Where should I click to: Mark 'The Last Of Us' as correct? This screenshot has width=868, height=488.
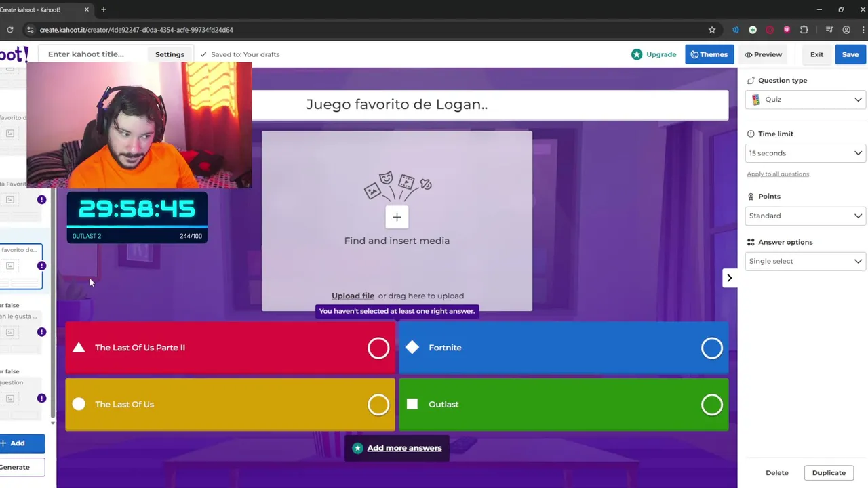(378, 405)
